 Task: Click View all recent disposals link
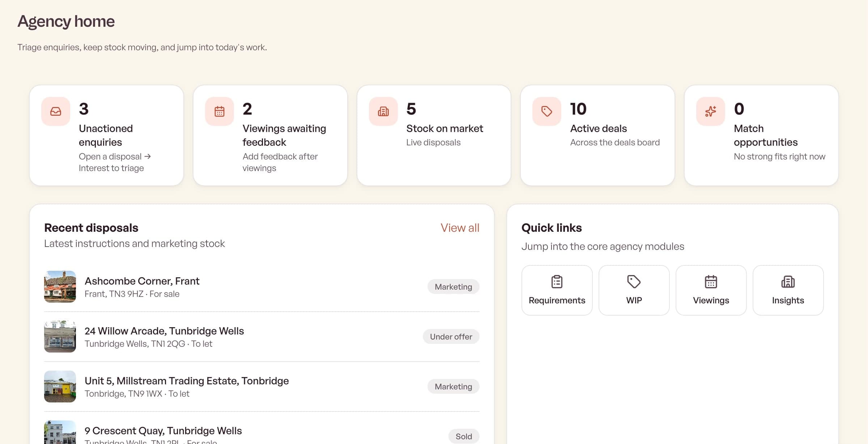coord(460,228)
